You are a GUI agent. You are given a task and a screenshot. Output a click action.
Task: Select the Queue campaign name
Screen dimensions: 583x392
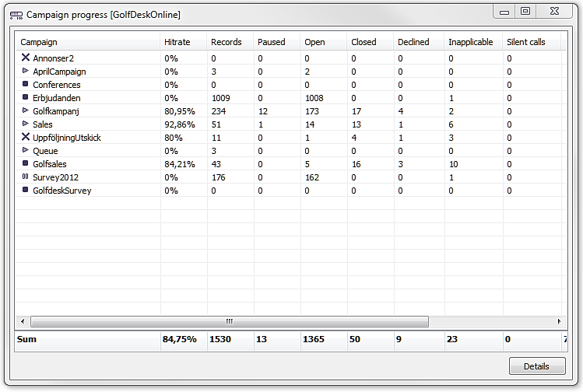45,151
